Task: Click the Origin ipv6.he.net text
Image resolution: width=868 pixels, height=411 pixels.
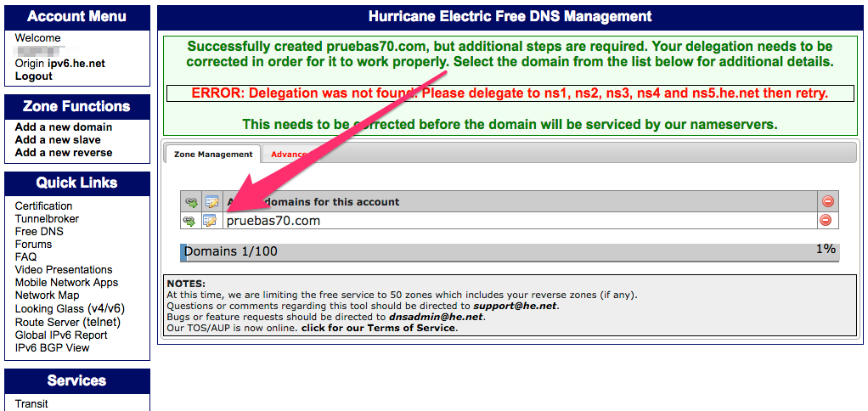Action: [x=59, y=64]
